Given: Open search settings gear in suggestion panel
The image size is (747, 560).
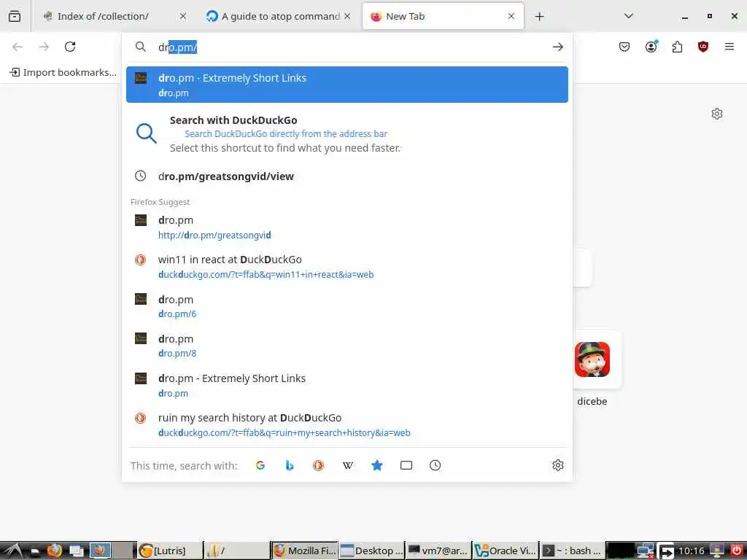Looking at the screenshot, I should pos(558,465).
